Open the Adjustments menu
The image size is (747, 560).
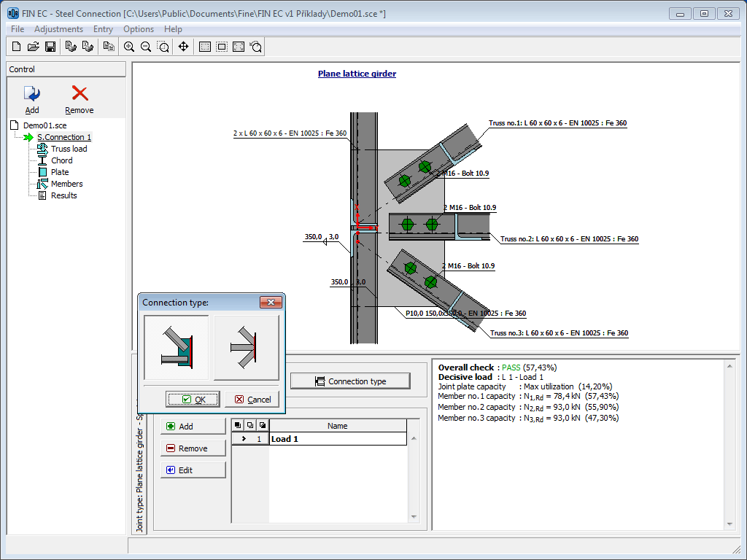point(58,29)
